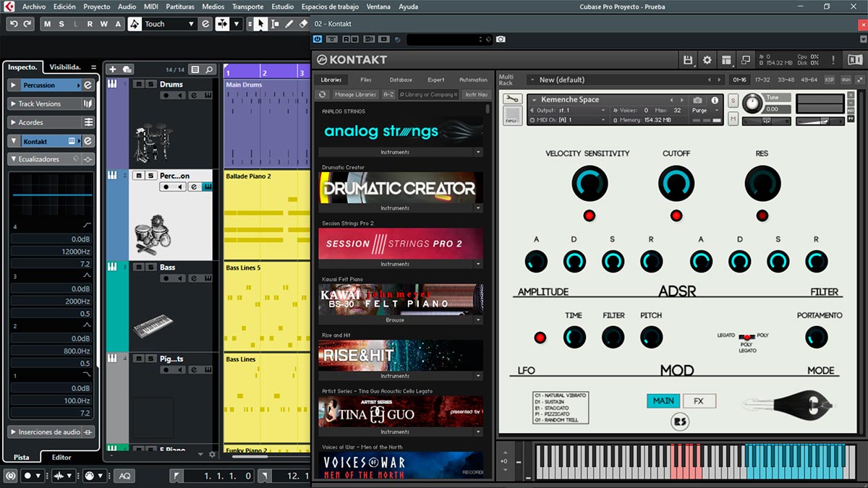Open Kontakt workspace layout icon
This screenshot has width=868, height=488.
[x=726, y=60]
